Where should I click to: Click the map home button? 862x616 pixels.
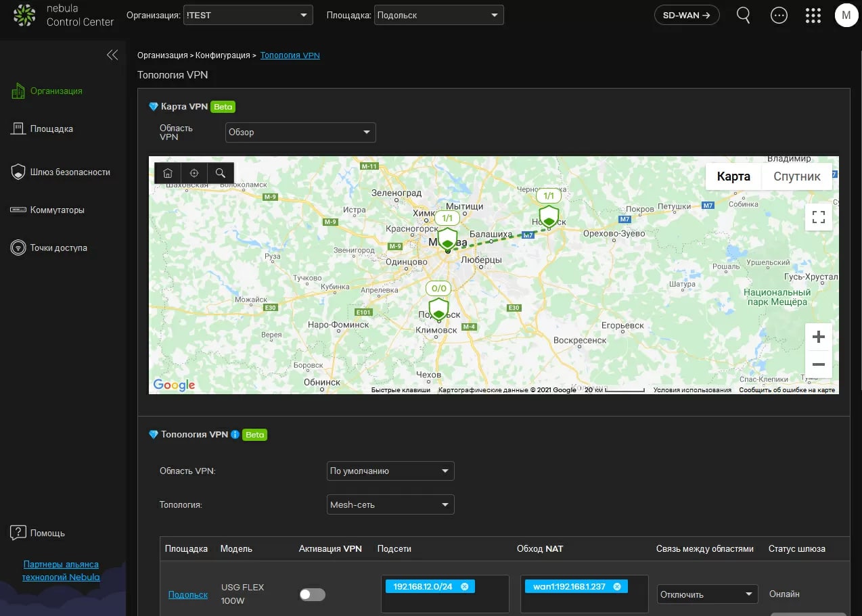click(168, 173)
